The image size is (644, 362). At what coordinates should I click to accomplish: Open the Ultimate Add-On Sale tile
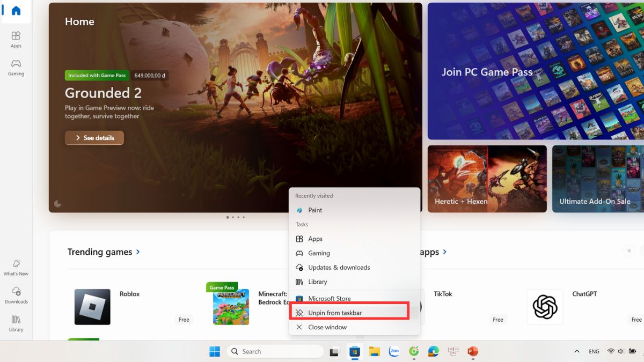point(598,179)
